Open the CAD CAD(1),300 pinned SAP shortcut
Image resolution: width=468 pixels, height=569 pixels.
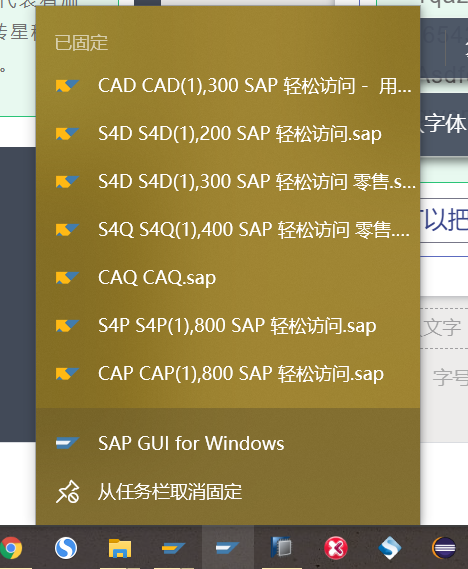[228, 86]
